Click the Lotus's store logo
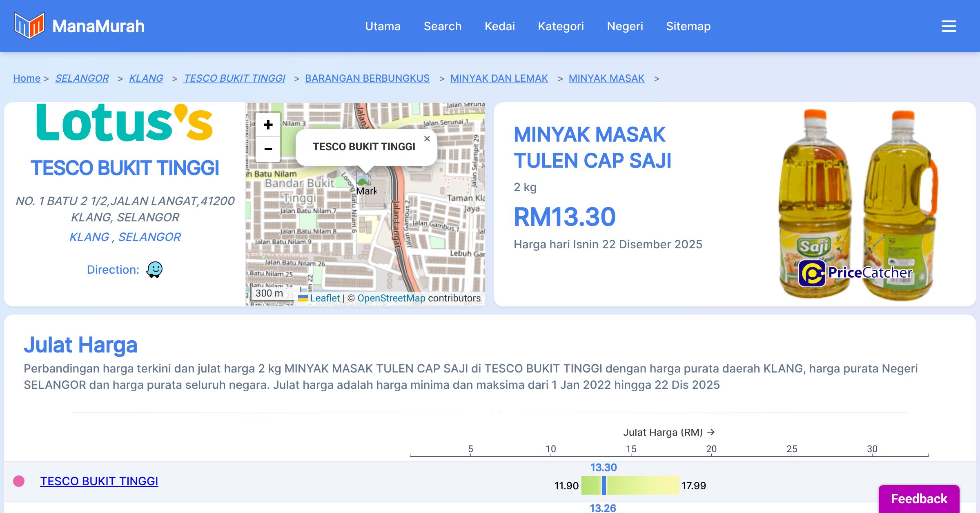This screenshot has width=980, height=513. click(x=125, y=123)
